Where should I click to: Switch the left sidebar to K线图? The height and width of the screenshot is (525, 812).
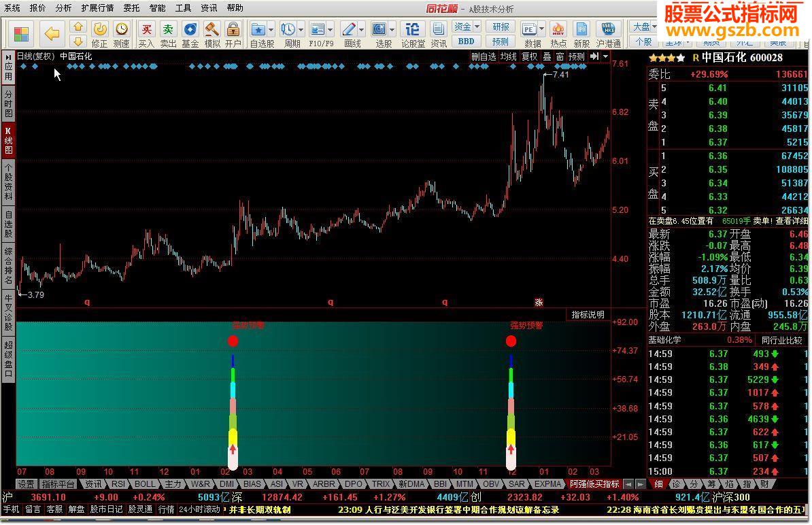[x=8, y=140]
